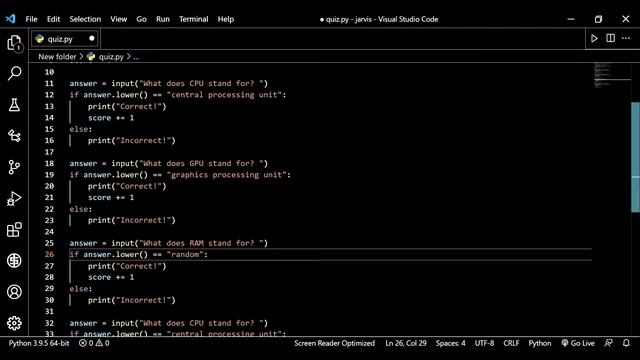Select the quiz.py editor tab
This screenshot has width=640, height=360.
64,39
